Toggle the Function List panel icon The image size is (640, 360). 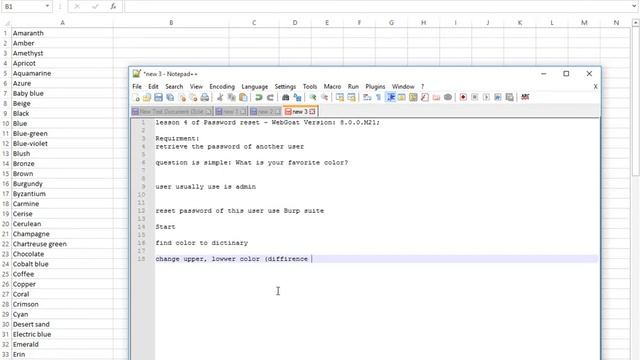point(424,97)
